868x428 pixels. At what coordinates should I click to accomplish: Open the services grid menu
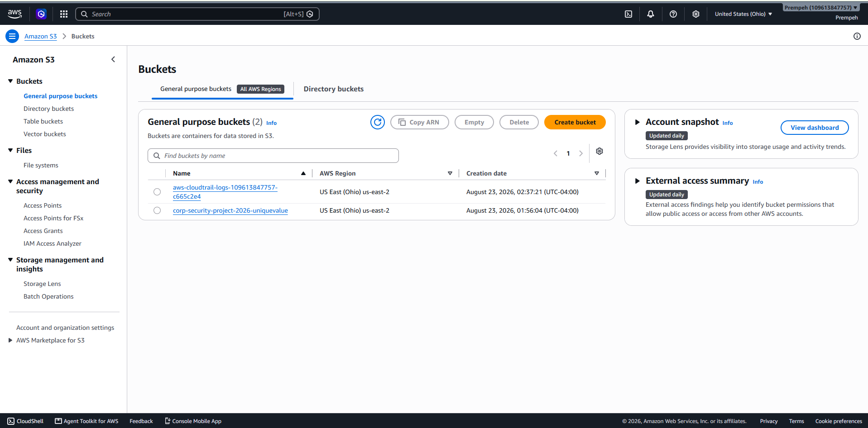(64, 14)
